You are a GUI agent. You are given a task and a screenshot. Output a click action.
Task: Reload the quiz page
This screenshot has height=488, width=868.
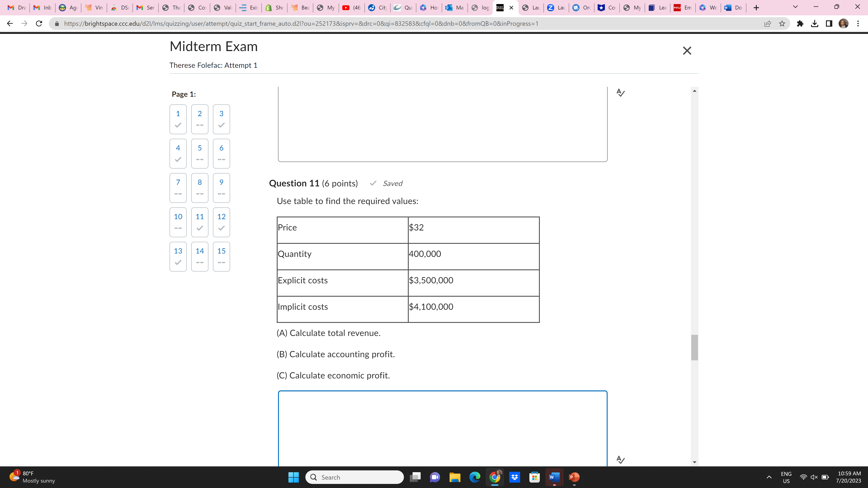(x=39, y=23)
